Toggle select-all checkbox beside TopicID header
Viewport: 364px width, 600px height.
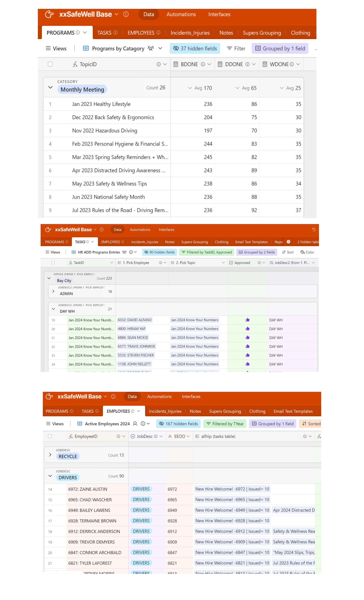point(50,64)
